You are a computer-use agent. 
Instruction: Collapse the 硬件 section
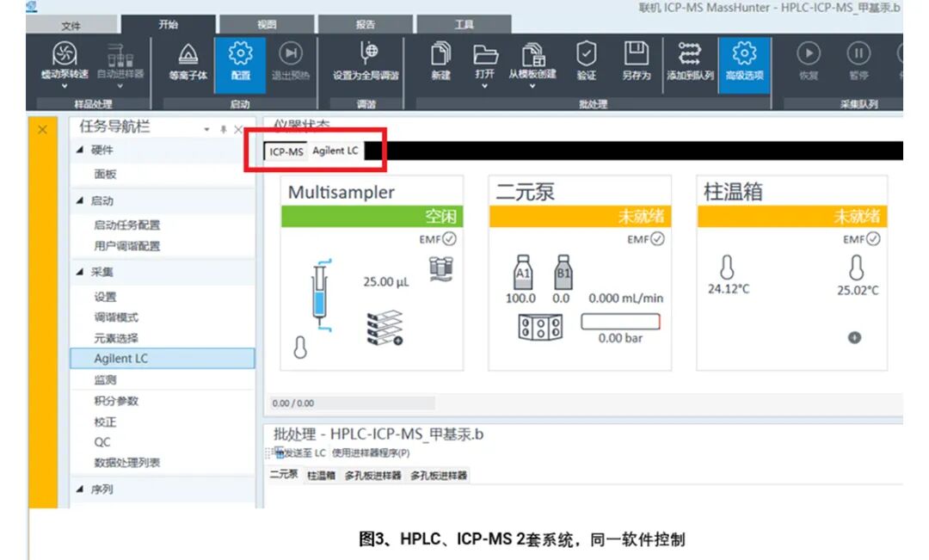80,150
